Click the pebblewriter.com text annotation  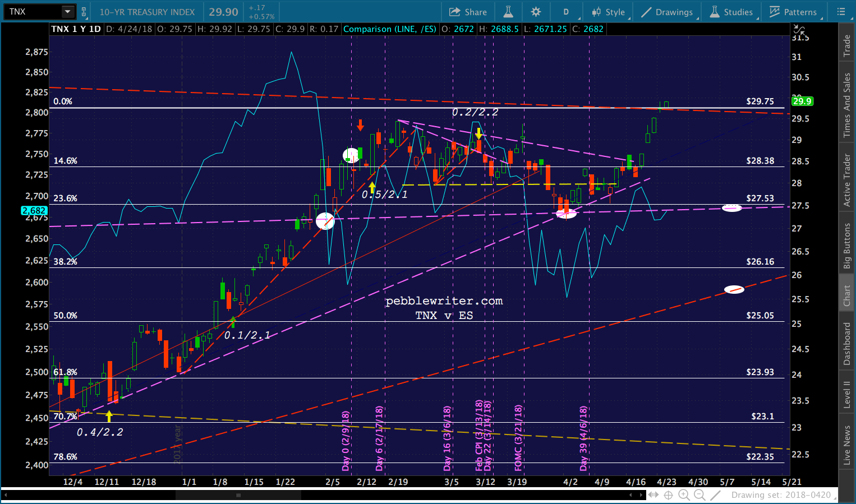(x=444, y=301)
